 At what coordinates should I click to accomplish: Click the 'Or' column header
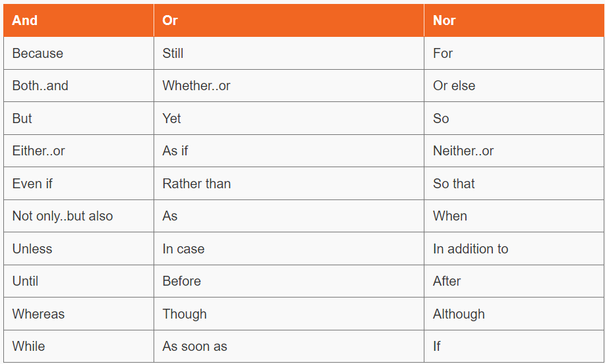(x=289, y=20)
